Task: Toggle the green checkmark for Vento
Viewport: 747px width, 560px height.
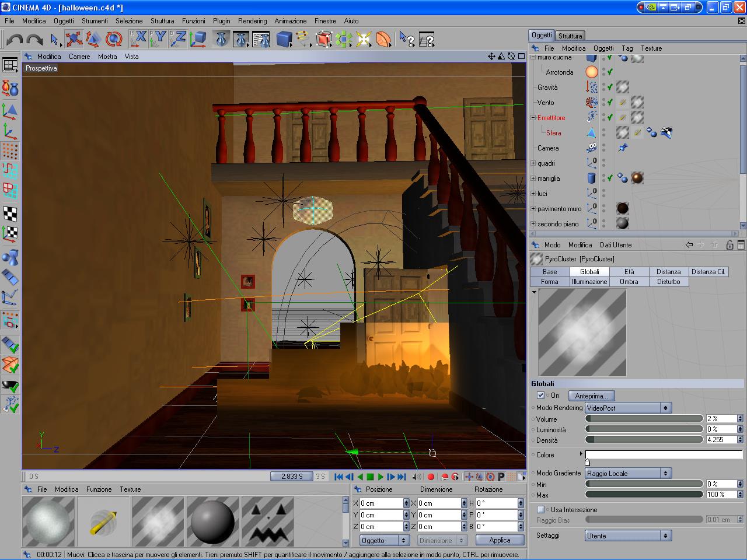Action: click(x=610, y=102)
